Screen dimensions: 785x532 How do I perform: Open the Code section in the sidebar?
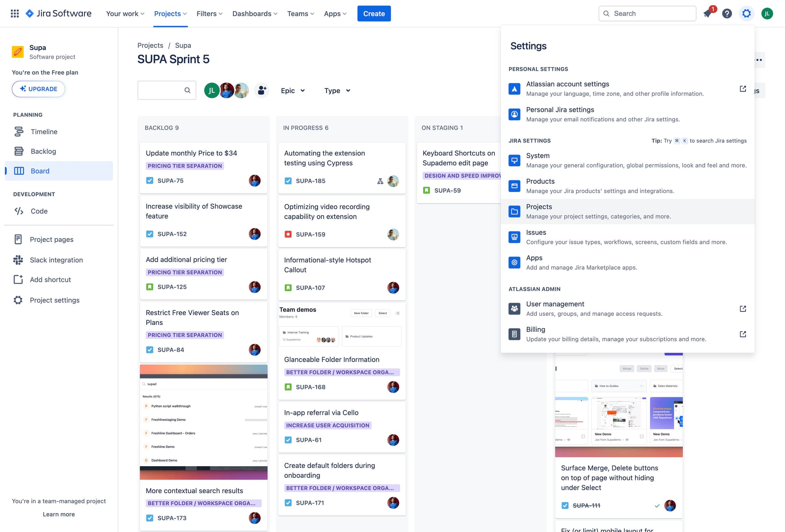pos(38,211)
